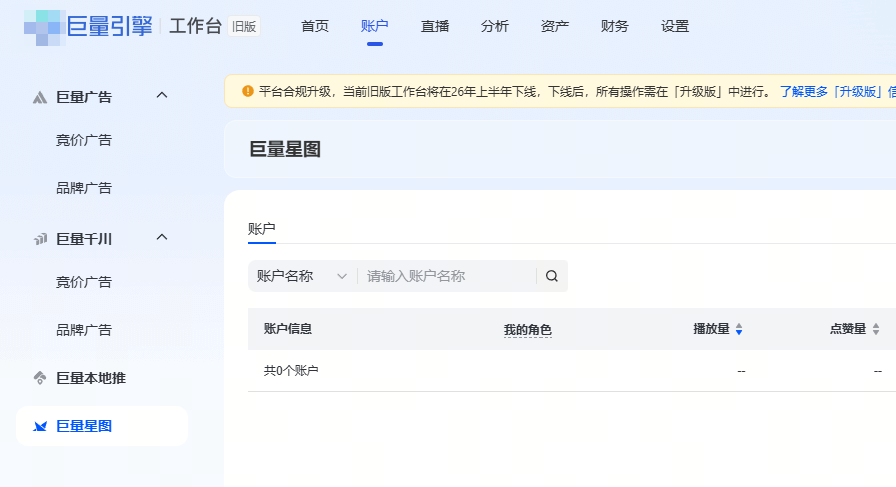Open the 分析 top menu
896x487 pixels.
(x=495, y=26)
